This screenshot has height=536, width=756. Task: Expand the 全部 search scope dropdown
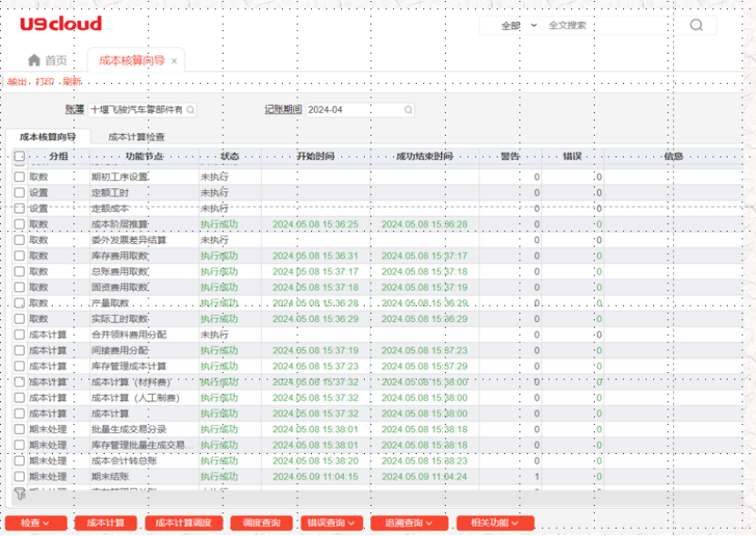click(x=519, y=25)
